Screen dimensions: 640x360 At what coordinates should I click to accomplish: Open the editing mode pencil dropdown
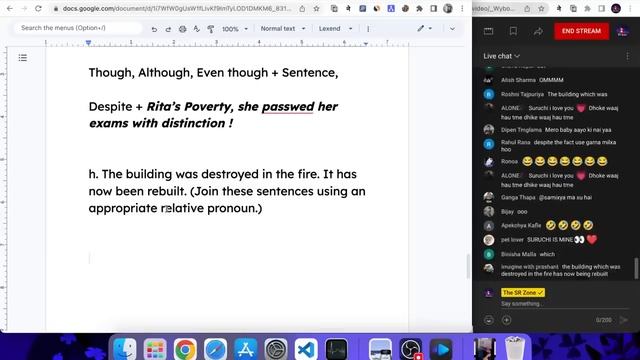coord(424,29)
